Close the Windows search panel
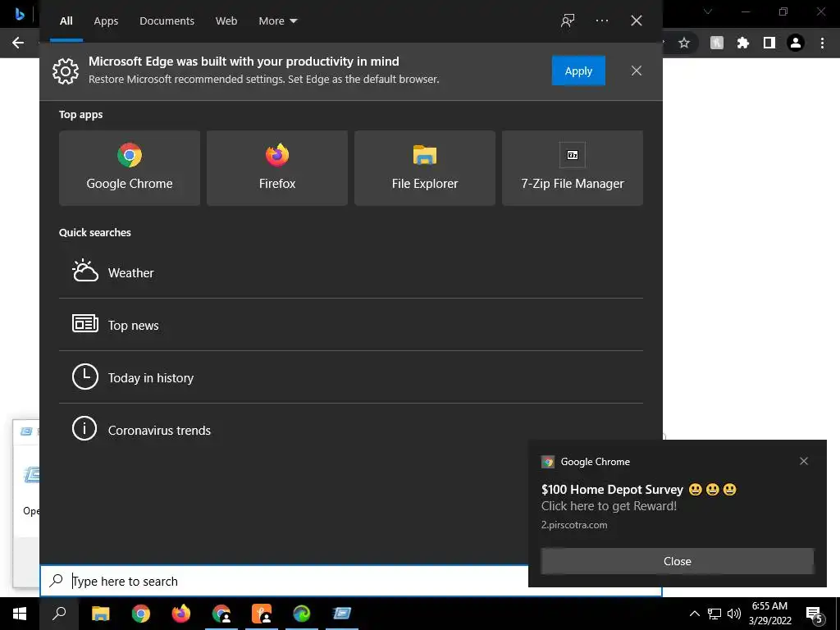840x630 pixels. 637,21
